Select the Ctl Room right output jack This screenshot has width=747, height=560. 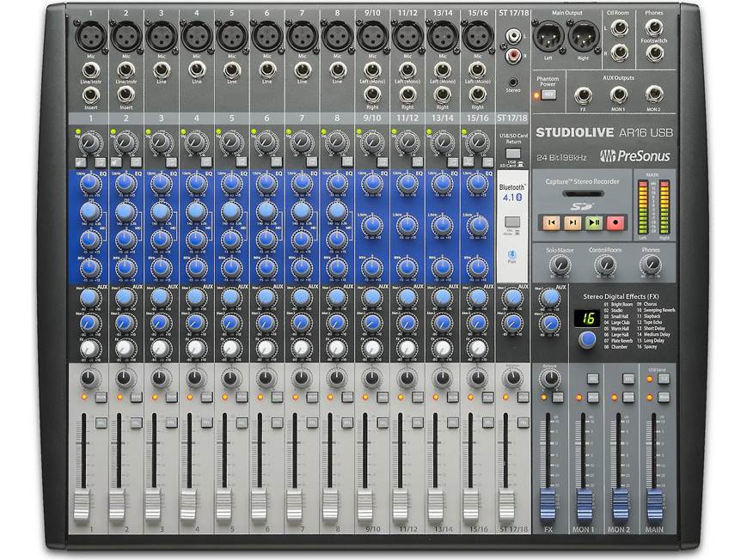pyautogui.click(x=619, y=52)
